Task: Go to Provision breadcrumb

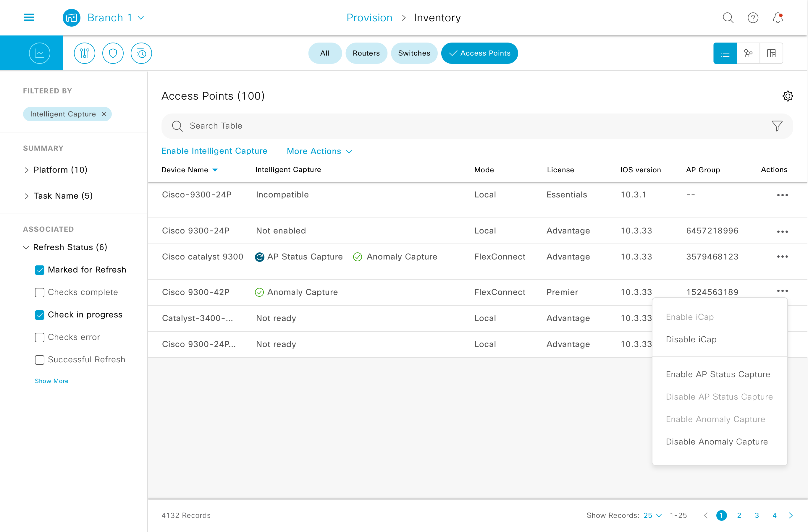Action: tap(369, 18)
